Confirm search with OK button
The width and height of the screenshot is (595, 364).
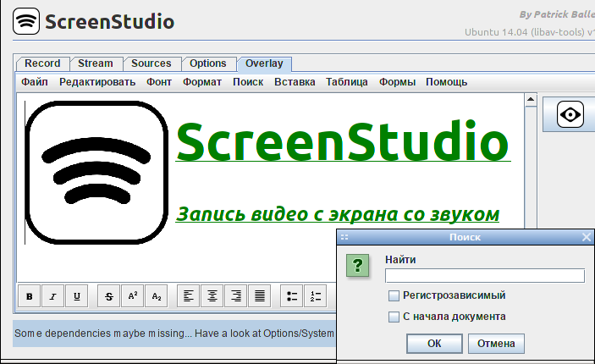[434, 344]
